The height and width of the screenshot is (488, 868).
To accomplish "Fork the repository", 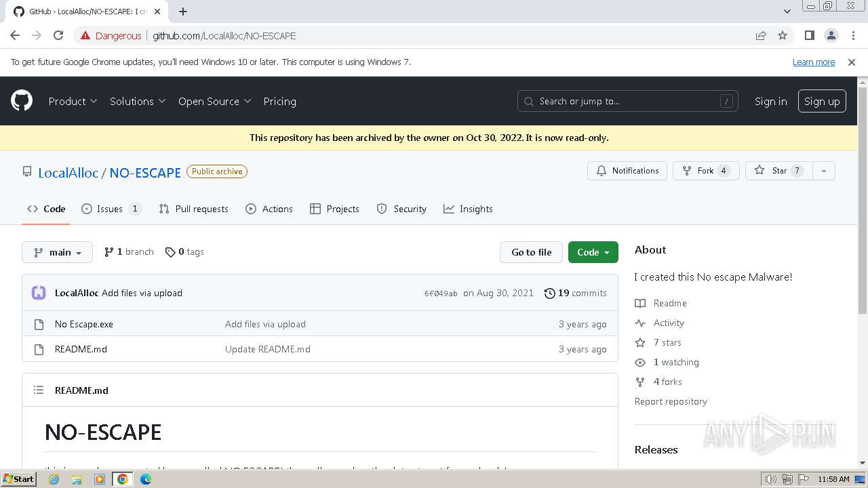I will pyautogui.click(x=705, y=171).
